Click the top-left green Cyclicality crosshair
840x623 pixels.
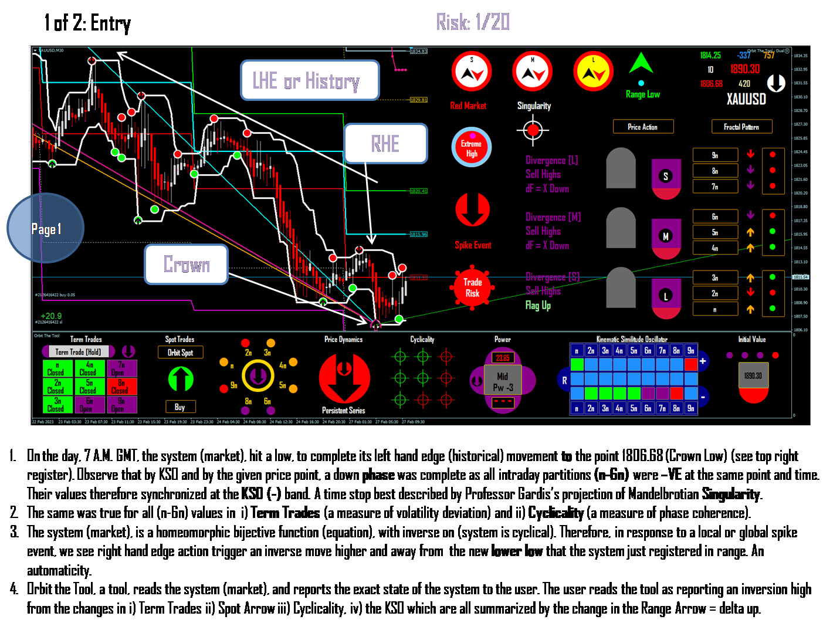click(x=400, y=356)
